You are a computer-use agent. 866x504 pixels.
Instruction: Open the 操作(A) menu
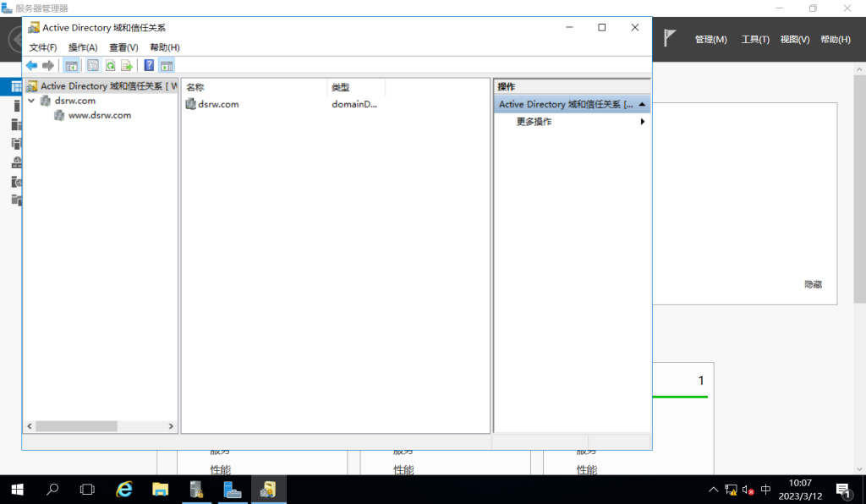pos(83,47)
